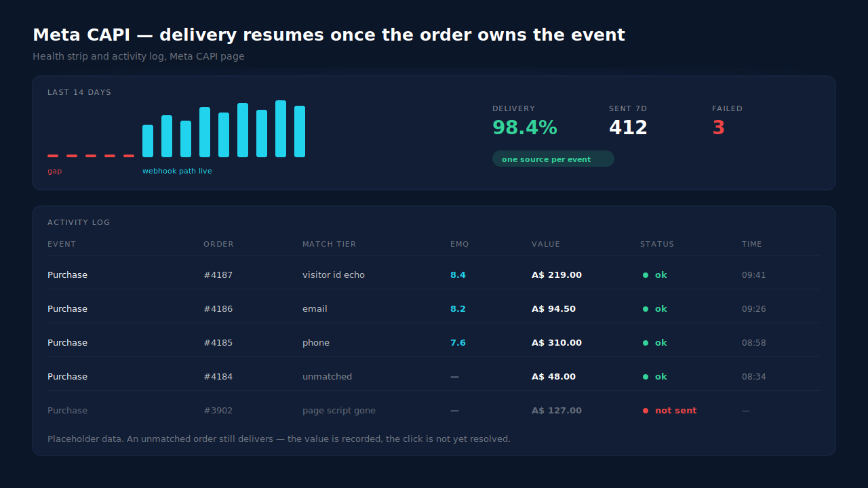Viewport: 868px width, 488px height.
Task: Click the 'email' match tier cell
Action: click(x=315, y=308)
